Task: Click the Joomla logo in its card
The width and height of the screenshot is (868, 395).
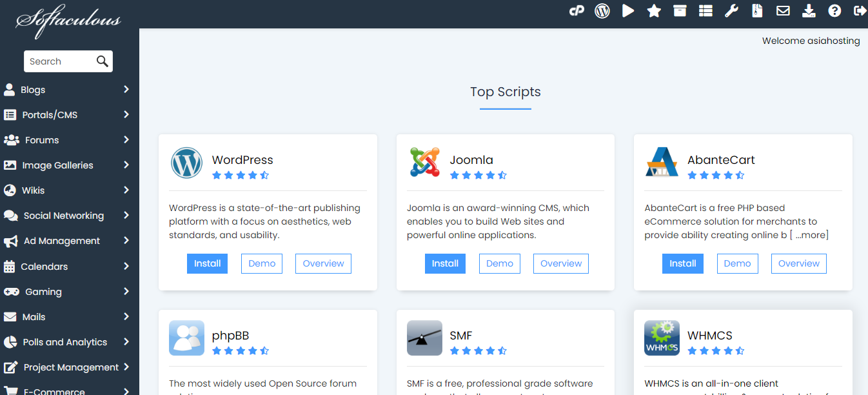Action: click(x=424, y=162)
